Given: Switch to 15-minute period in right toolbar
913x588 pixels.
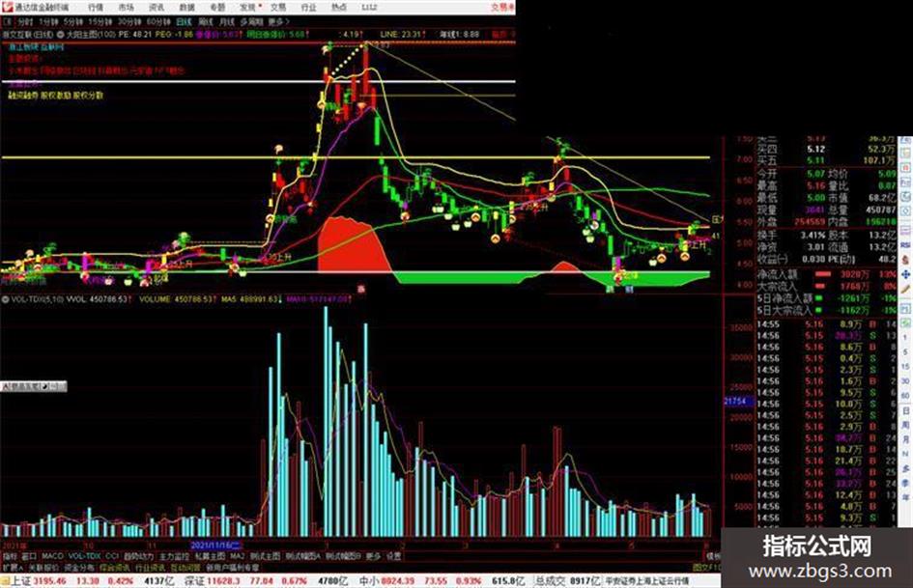Looking at the screenshot, I should [x=905, y=367].
